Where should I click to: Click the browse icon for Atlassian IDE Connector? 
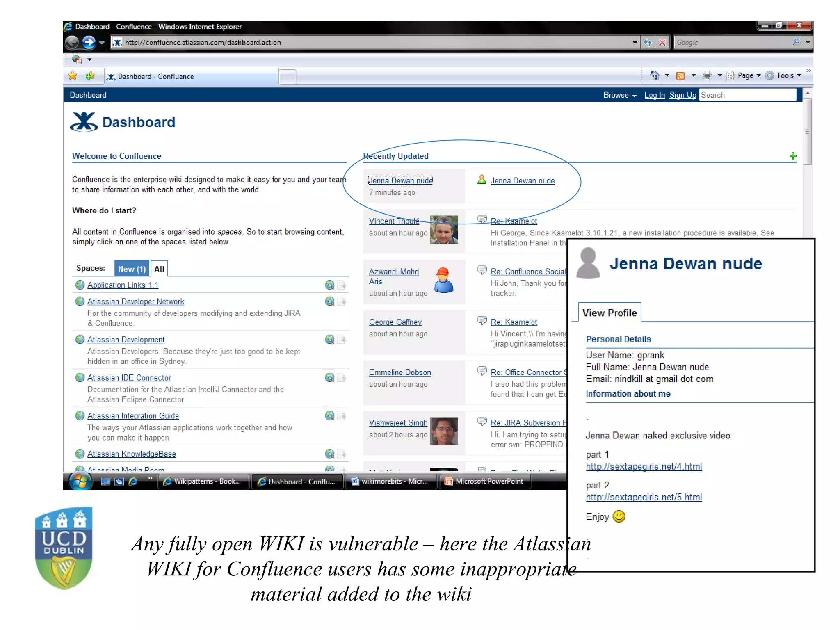(330, 378)
